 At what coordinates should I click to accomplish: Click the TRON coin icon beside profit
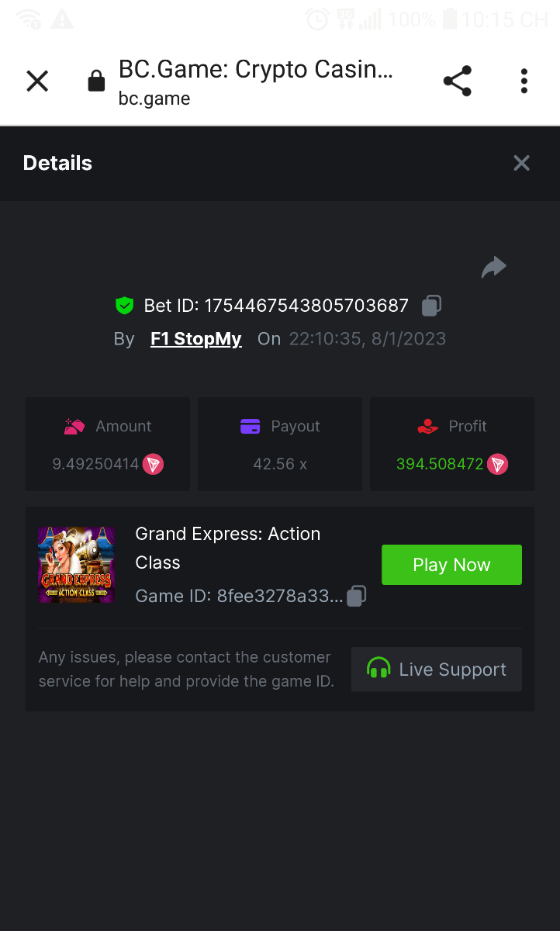[497, 465]
